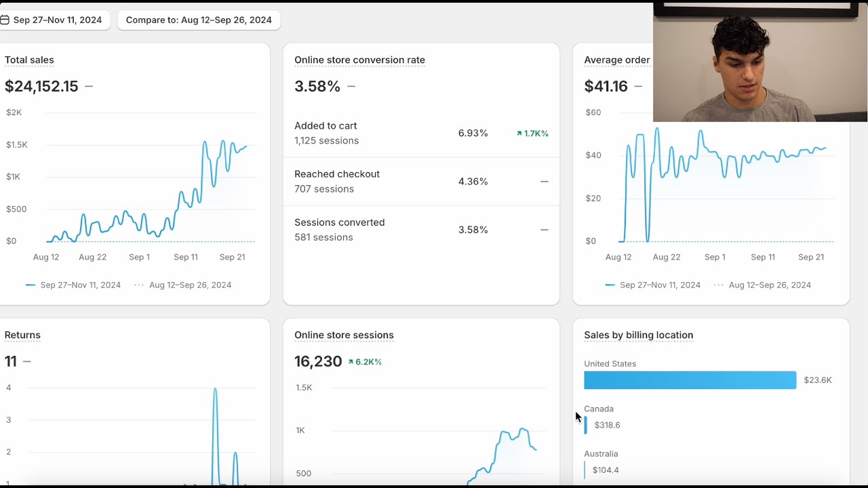Open the Compare to Aug 12–Sep 26 dropdown
Image resolution: width=868 pixels, height=488 pixels.
(x=199, y=20)
